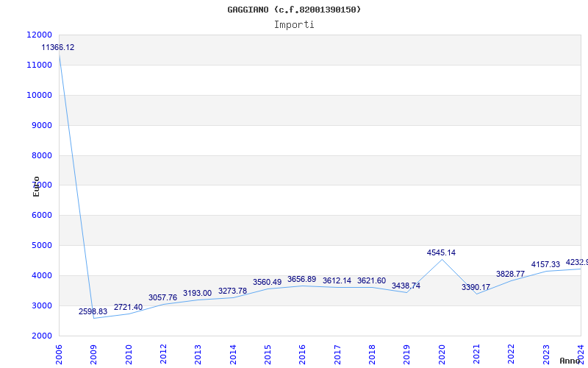Viewport: 588px width, 368px height.
Task: Click x-axis year 2020
Action: 442,355
